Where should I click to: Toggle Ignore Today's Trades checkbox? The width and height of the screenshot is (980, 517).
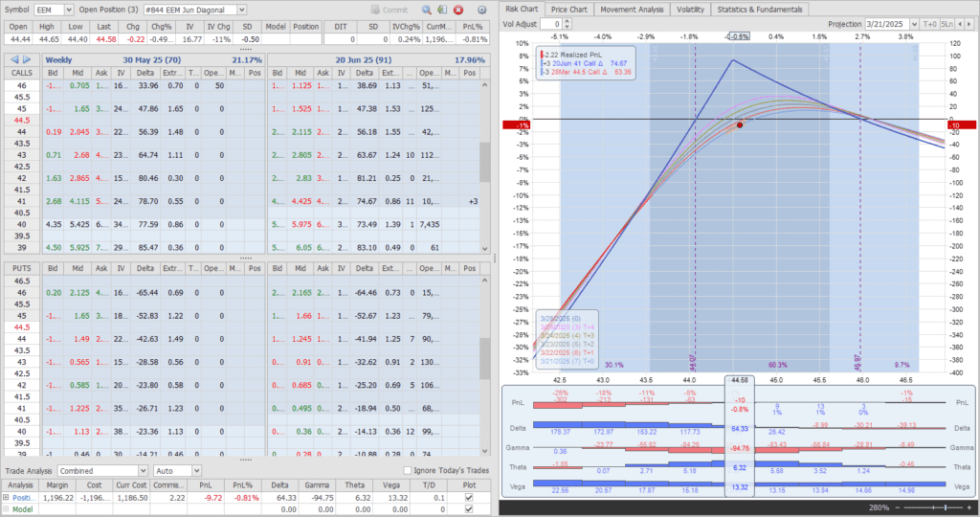click(408, 471)
